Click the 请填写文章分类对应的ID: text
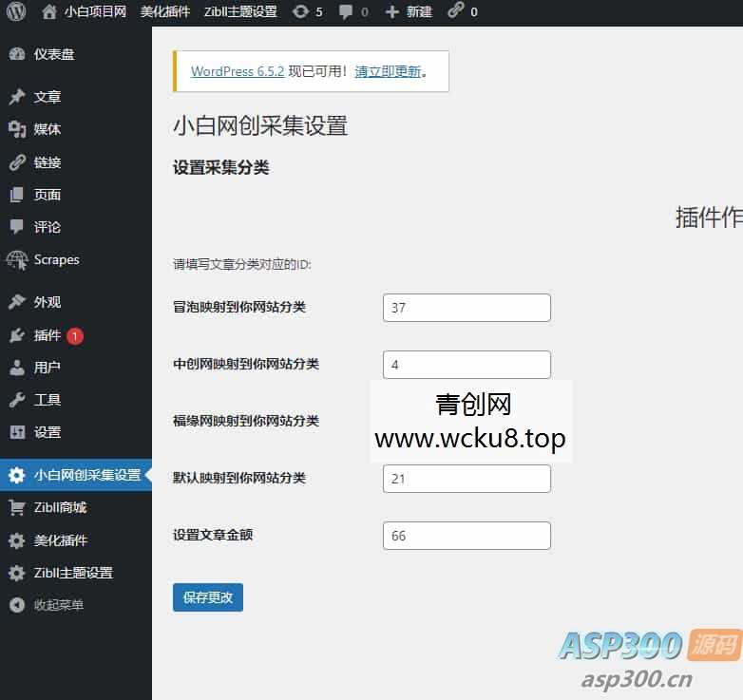 pyautogui.click(x=242, y=264)
